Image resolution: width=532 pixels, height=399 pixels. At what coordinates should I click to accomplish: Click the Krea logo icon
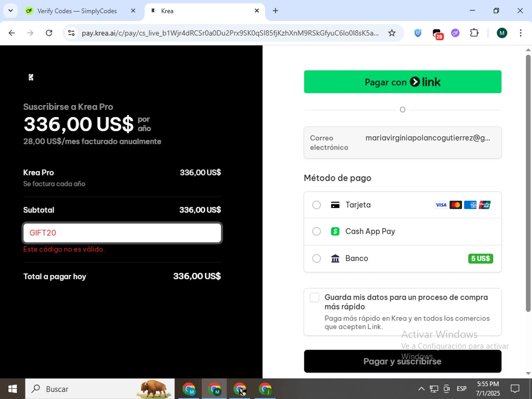pyautogui.click(x=31, y=77)
